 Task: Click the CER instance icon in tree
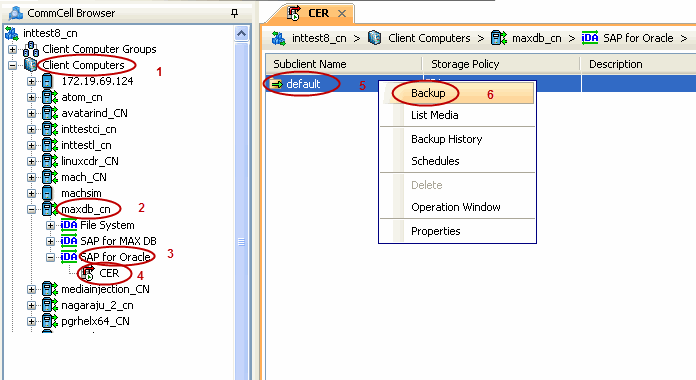(88, 273)
